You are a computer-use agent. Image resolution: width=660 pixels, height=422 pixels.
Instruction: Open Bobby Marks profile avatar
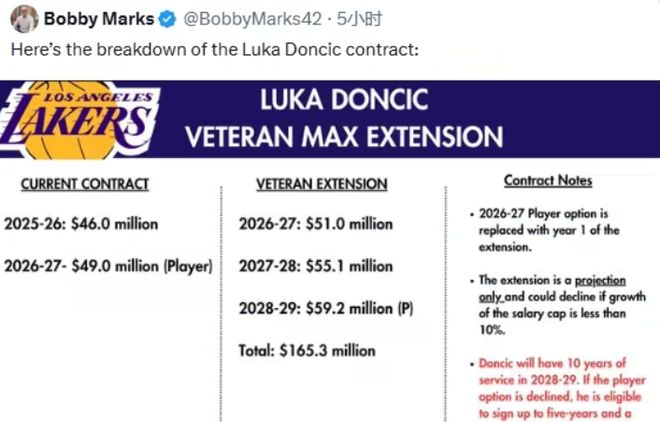pos(24,19)
